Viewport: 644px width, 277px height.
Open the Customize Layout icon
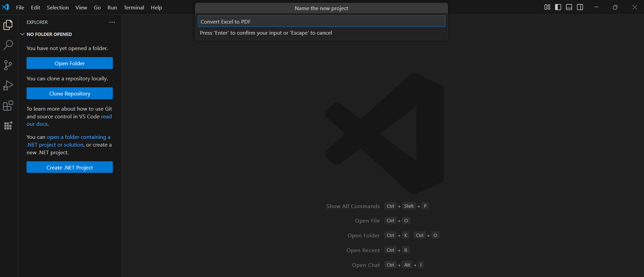[547, 7]
